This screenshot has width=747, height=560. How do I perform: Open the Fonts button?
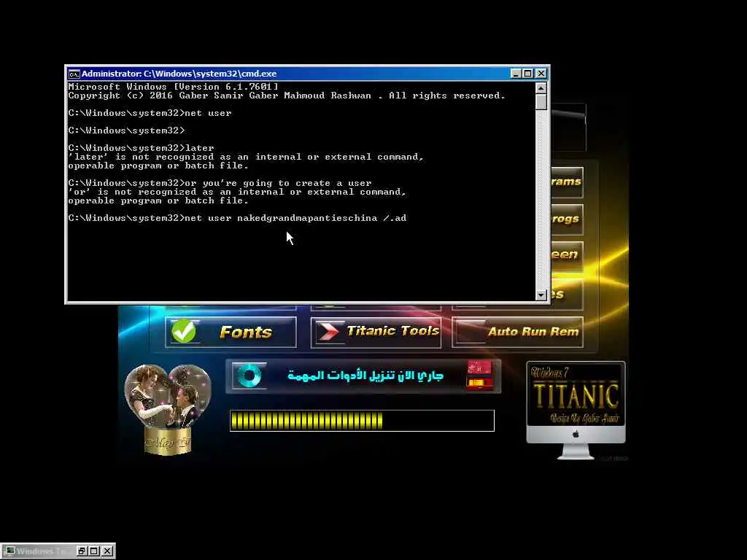[231, 332]
